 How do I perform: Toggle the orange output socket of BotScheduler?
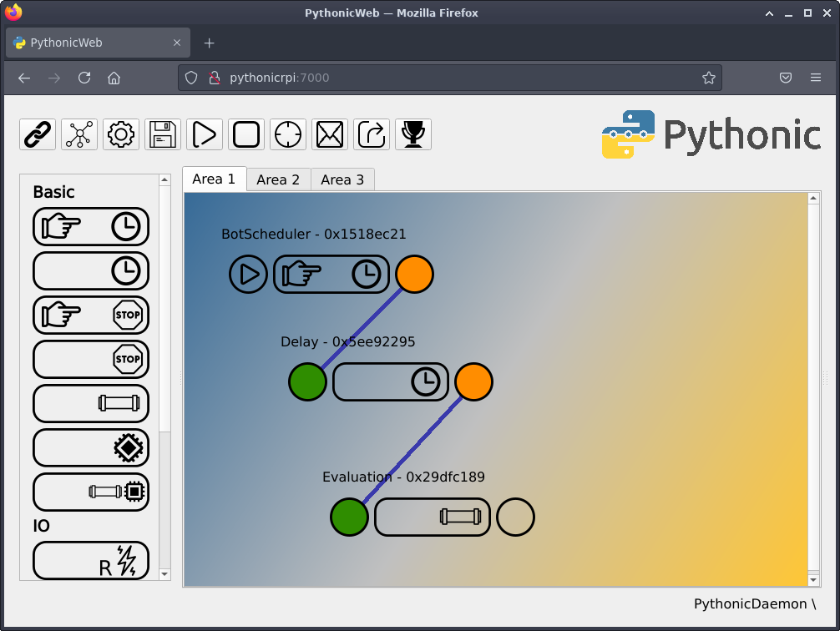[x=414, y=273]
